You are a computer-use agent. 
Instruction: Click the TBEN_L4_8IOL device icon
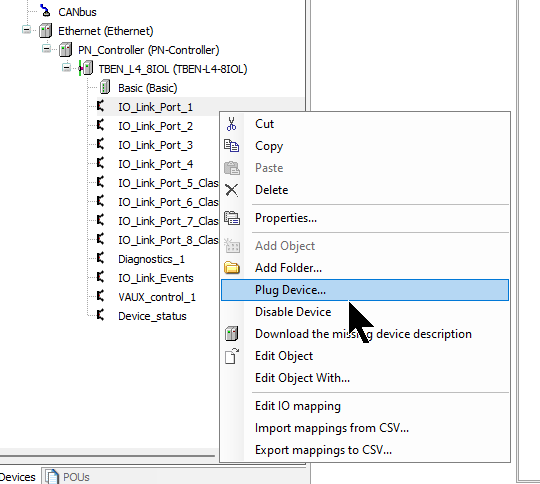tap(86, 68)
